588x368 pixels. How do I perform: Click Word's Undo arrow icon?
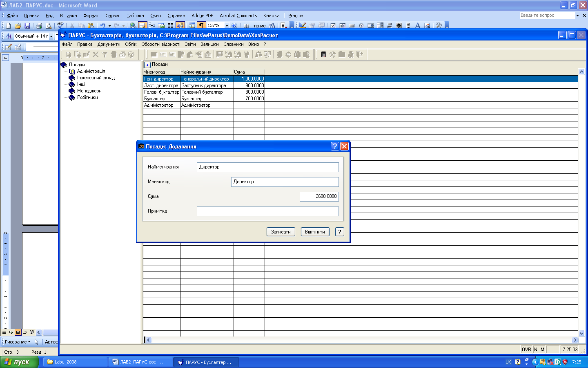point(102,25)
